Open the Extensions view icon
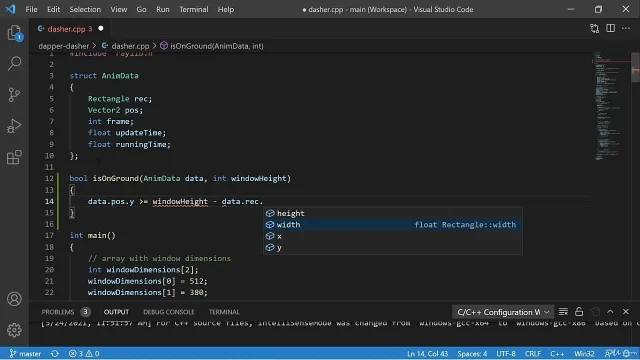The width and height of the screenshot is (640, 360). click(14, 157)
